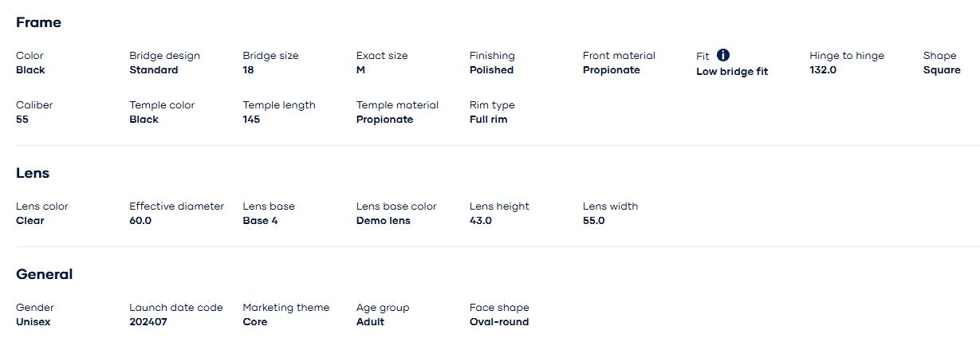Viewport: 980px width, 342px height.
Task: Click the Front material Propionate value
Action: point(611,70)
